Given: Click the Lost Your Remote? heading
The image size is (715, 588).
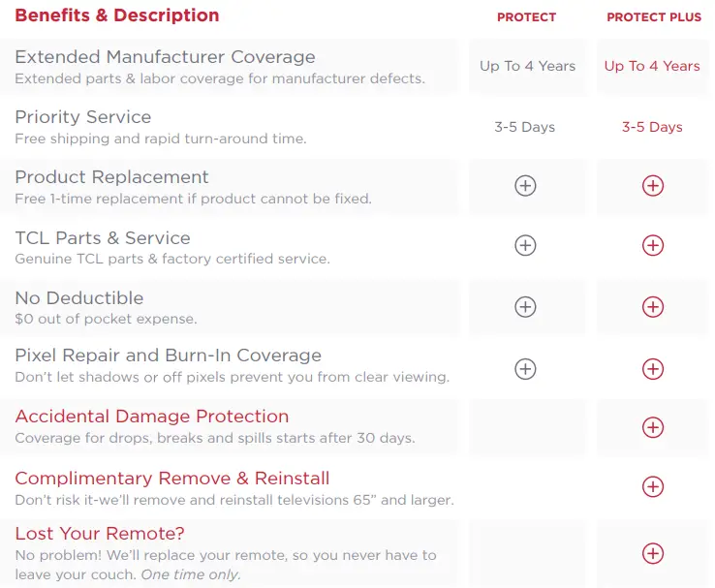Looking at the screenshot, I should [x=100, y=534].
